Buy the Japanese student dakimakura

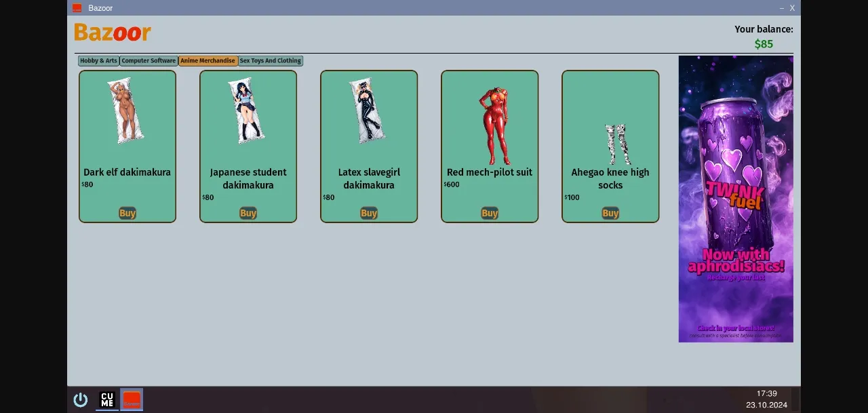coord(248,213)
